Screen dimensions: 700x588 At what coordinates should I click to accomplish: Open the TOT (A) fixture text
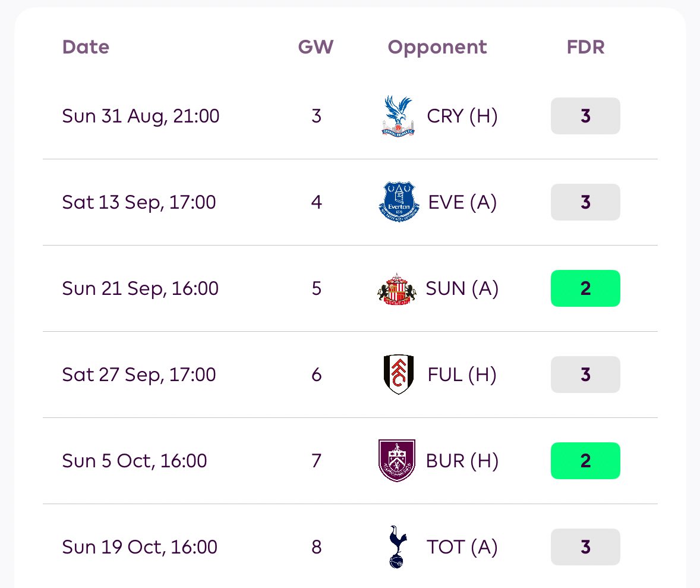tap(462, 548)
